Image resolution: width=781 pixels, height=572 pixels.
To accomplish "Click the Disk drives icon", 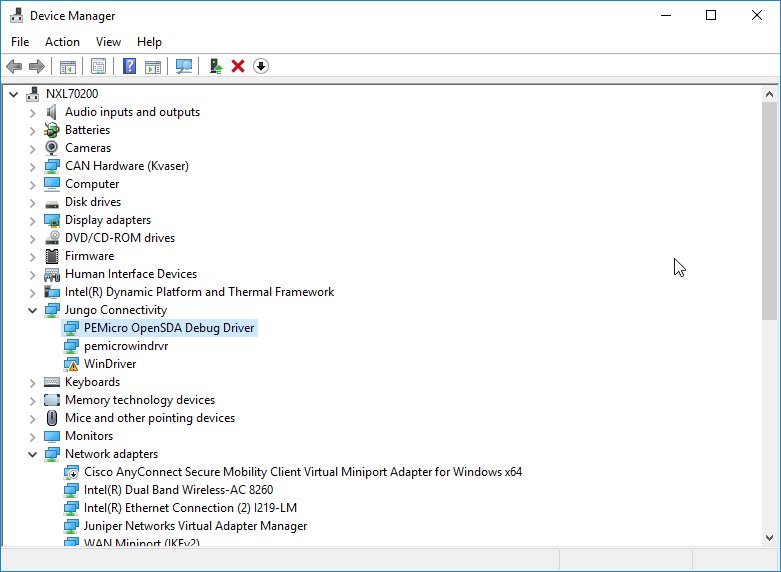I will (x=52, y=203).
